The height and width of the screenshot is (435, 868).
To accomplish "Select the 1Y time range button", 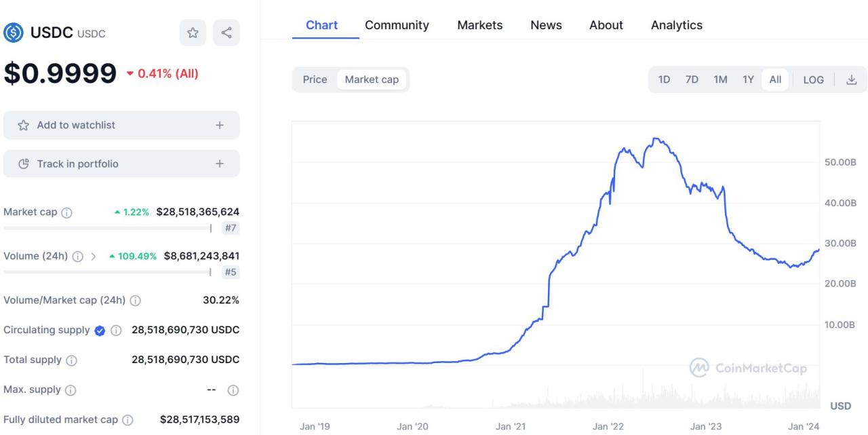I will (x=748, y=79).
